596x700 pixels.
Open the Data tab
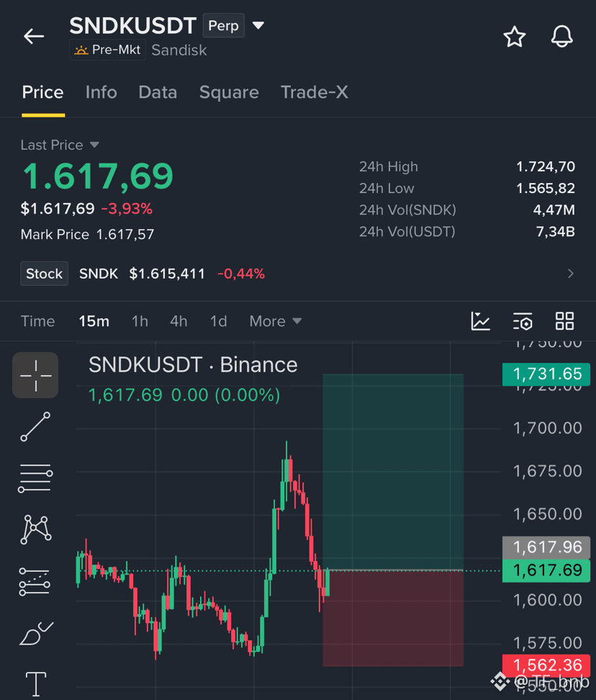[158, 92]
